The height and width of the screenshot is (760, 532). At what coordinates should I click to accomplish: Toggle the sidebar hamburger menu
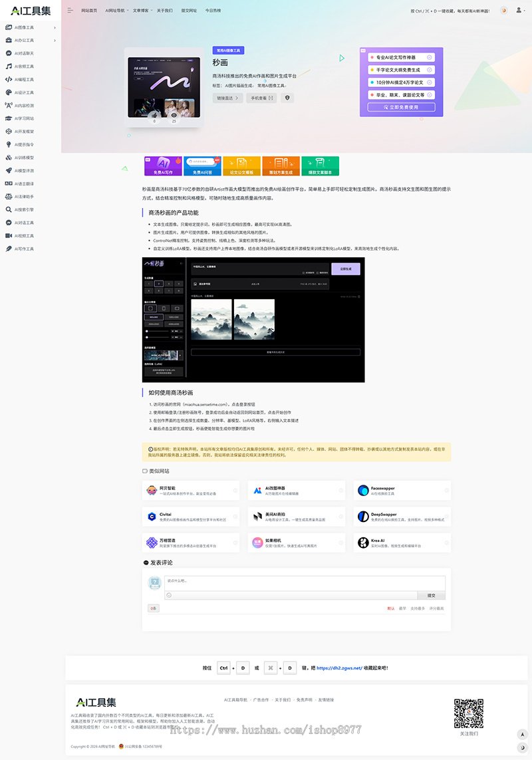click(x=70, y=10)
